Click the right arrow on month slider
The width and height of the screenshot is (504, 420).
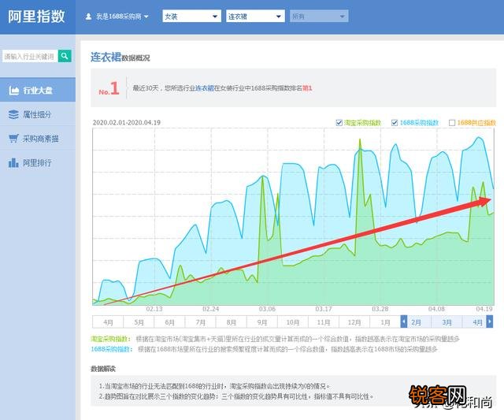[490, 322]
